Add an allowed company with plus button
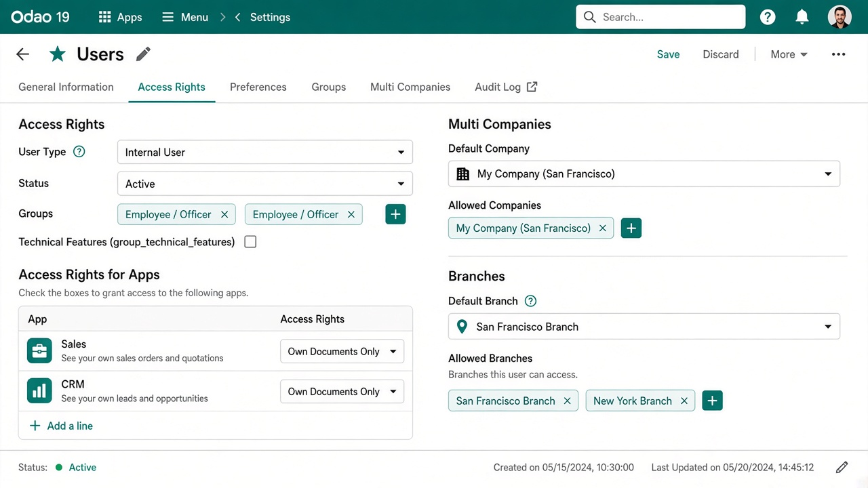Viewport: 868px width, 488px height. click(x=631, y=228)
